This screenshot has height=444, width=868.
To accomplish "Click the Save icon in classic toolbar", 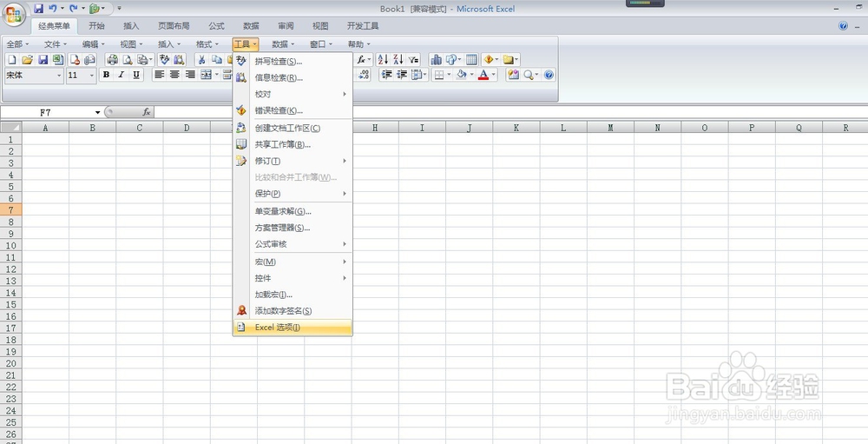I will coord(43,60).
